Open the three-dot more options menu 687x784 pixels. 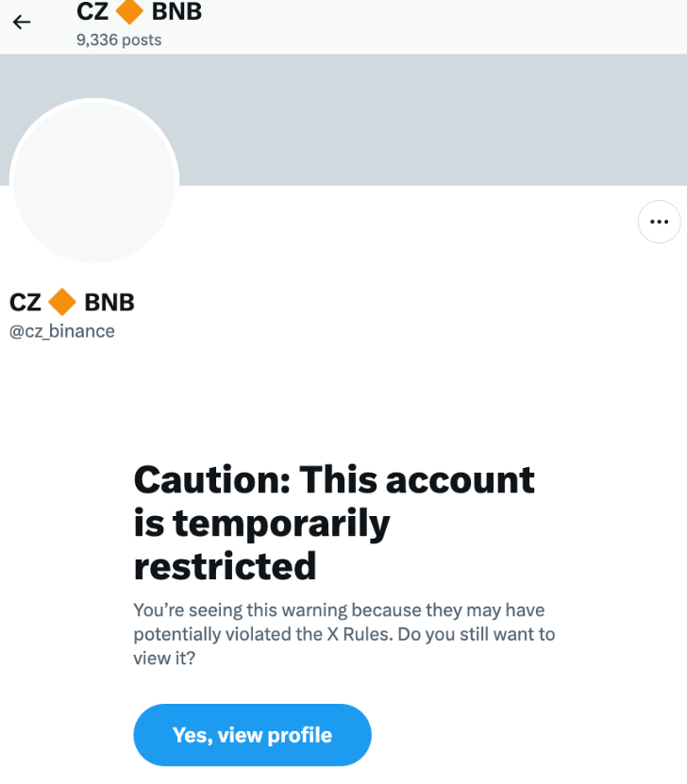659,223
